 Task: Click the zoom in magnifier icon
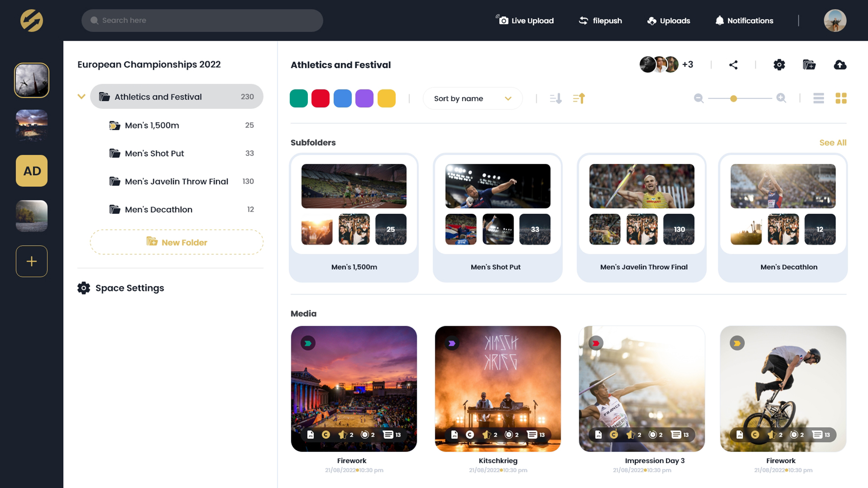[781, 98]
